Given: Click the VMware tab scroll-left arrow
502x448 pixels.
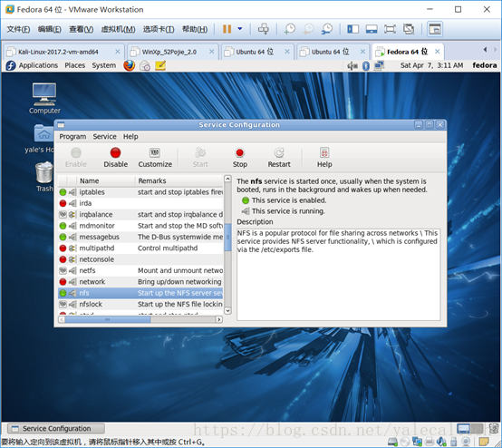Looking at the screenshot, I should point(485,50).
